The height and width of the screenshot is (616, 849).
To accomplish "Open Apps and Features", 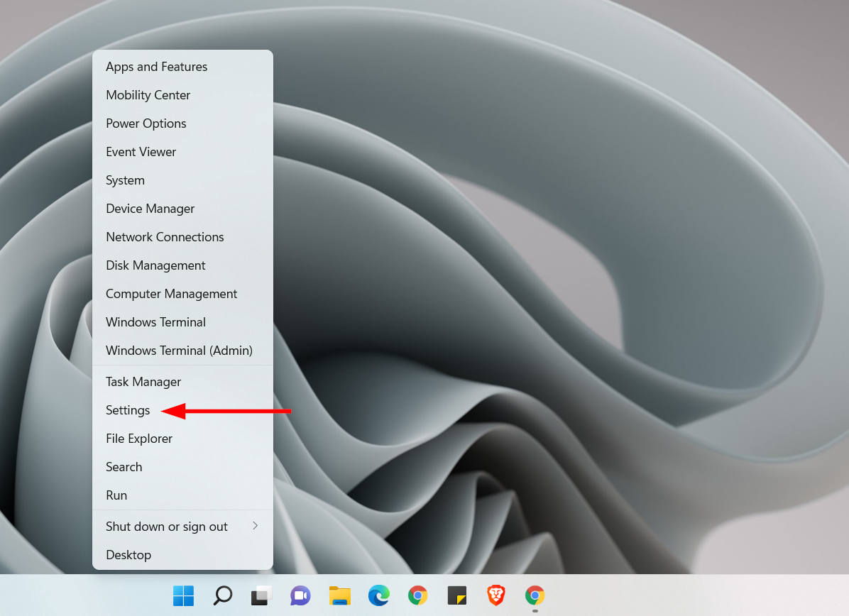I will (157, 67).
